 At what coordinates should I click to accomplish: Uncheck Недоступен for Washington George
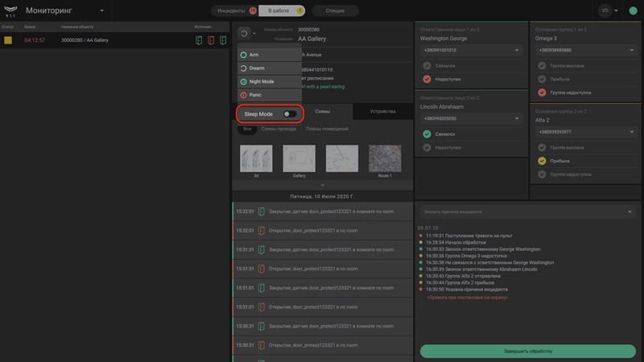[x=427, y=79]
